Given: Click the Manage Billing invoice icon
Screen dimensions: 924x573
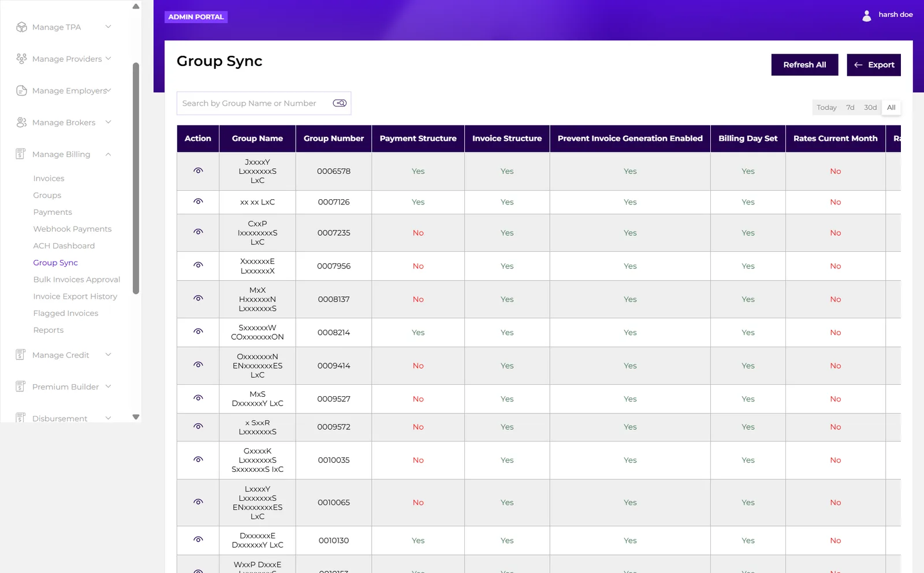Looking at the screenshot, I should 21,154.
